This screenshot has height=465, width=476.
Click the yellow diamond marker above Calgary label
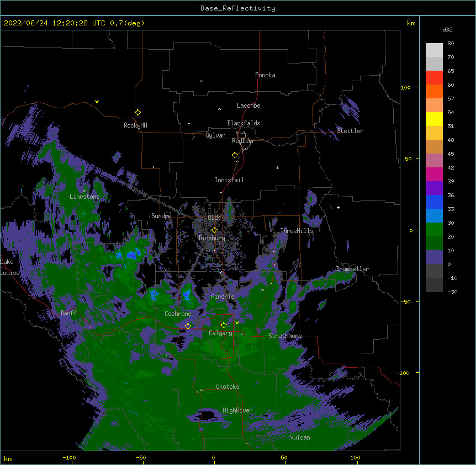coord(224,325)
